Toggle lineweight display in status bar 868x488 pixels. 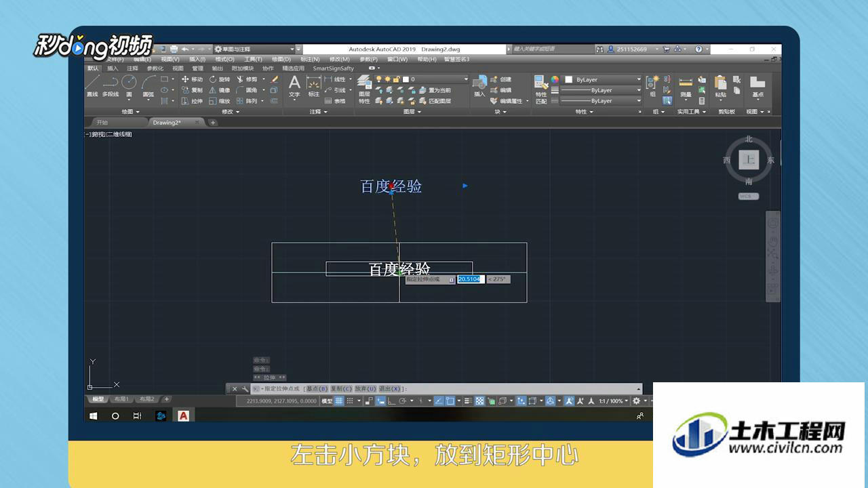[469, 401]
